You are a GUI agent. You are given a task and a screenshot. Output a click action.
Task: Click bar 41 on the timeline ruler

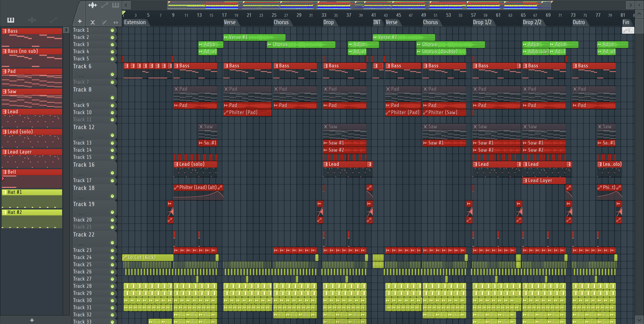point(373,15)
